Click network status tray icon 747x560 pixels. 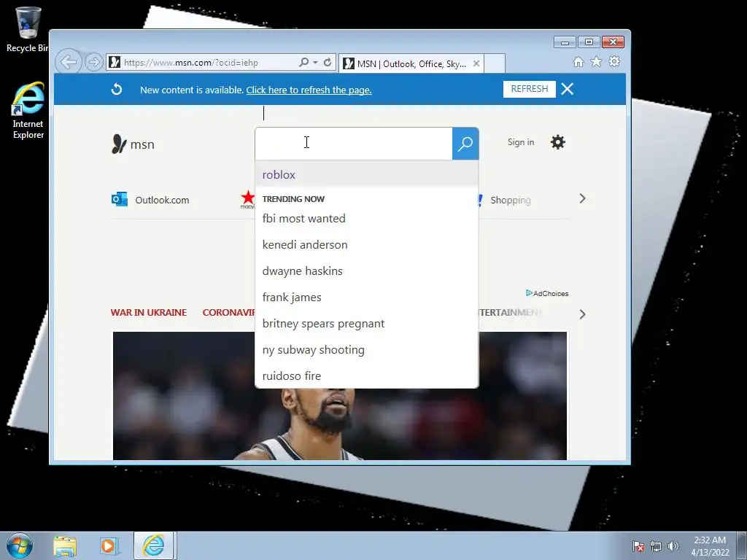coord(656,546)
